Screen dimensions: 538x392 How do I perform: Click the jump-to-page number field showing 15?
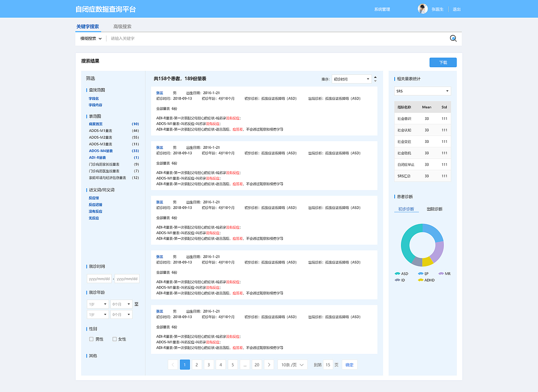328,365
